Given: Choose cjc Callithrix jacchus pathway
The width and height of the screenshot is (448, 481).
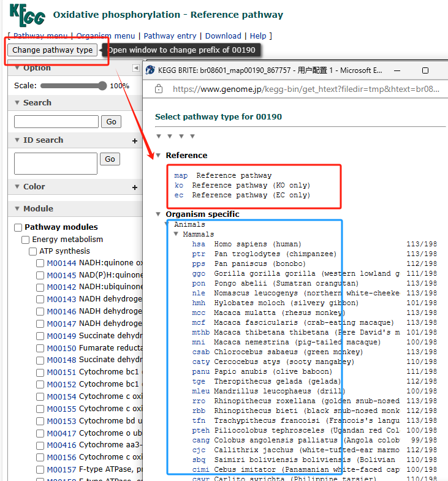Looking at the screenshot, I should pos(199,450).
